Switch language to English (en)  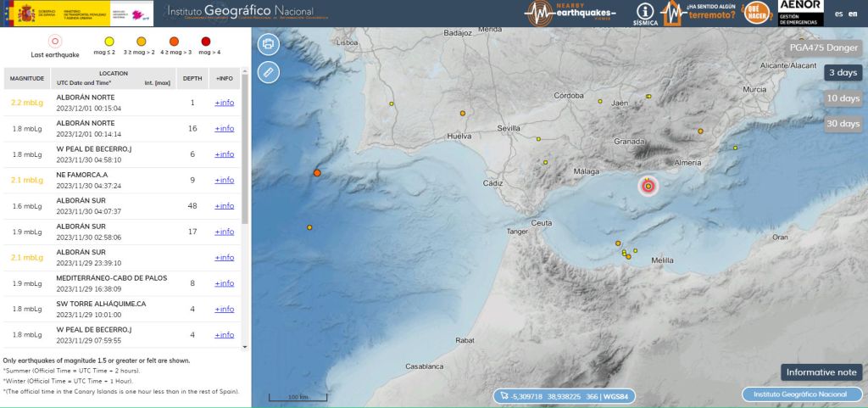[853, 14]
